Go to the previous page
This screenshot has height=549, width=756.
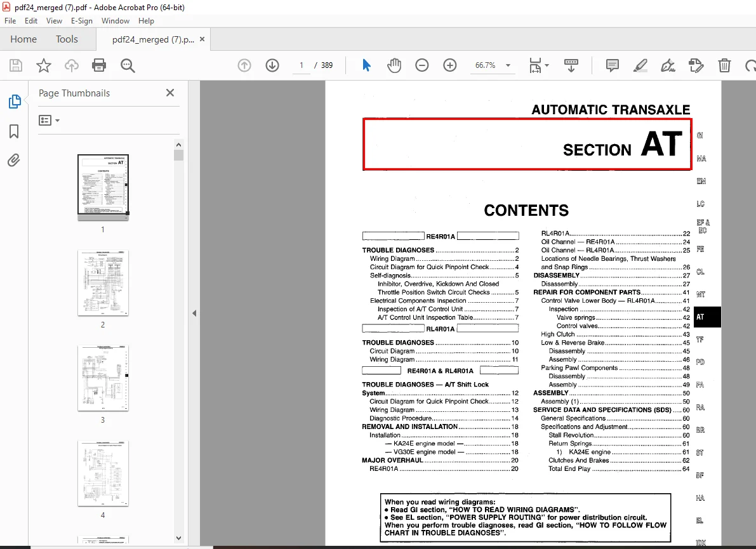point(244,65)
